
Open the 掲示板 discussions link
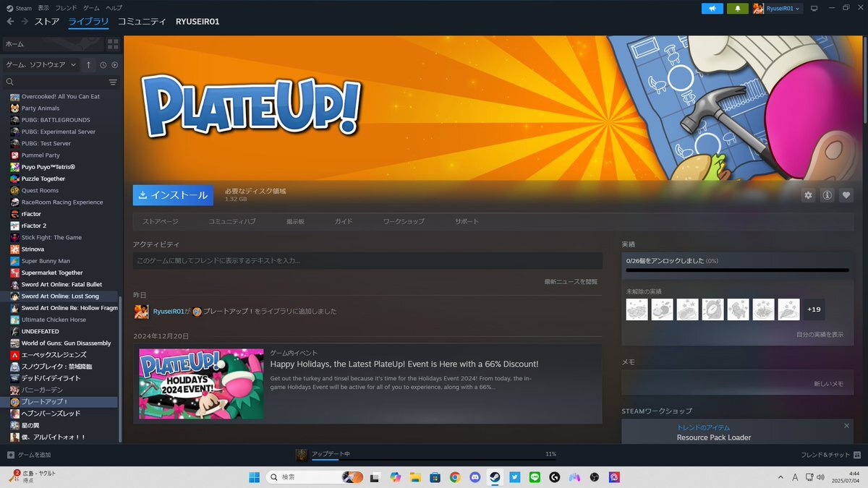[x=295, y=221]
